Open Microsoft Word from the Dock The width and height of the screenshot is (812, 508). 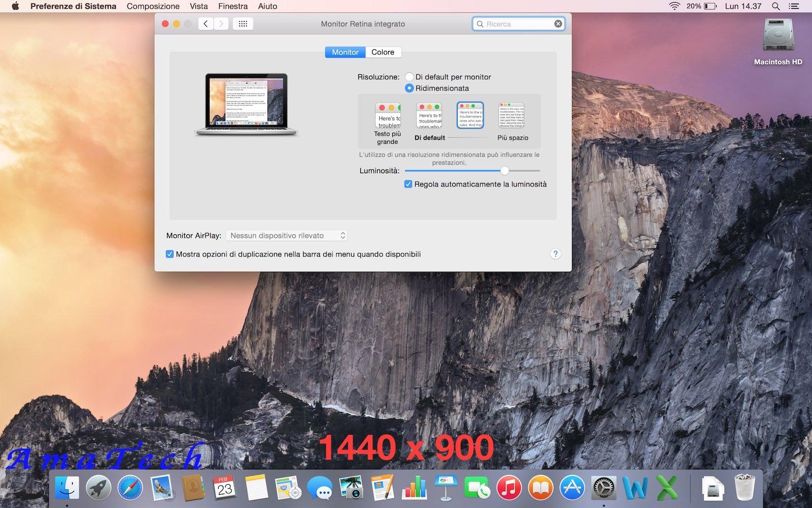(635, 487)
